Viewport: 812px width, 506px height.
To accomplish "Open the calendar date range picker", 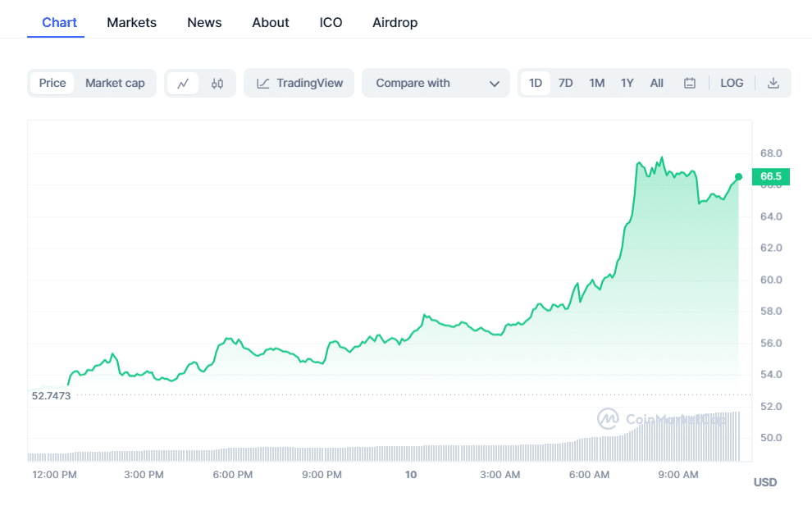I will click(x=690, y=83).
